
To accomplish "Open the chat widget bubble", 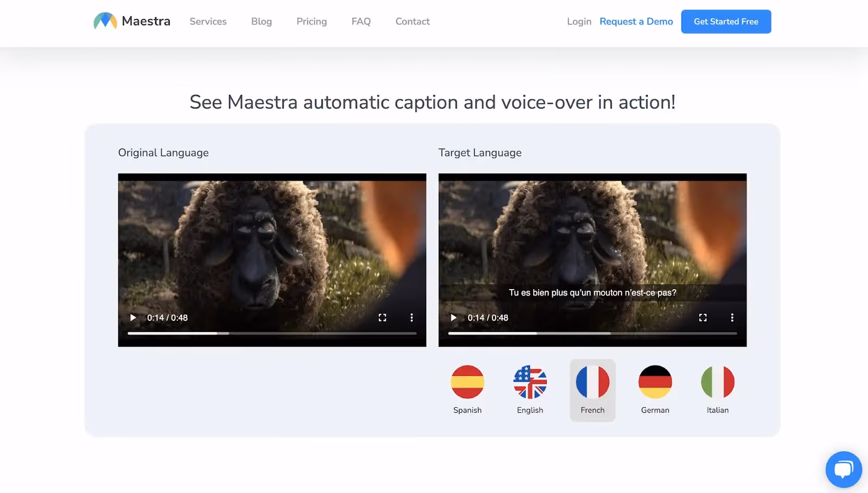I will (x=844, y=470).
